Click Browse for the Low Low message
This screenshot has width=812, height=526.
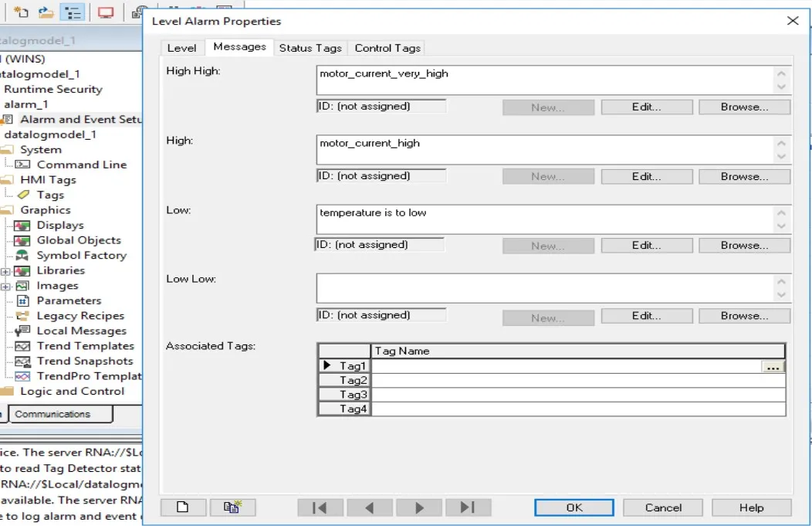pos(745,316)
